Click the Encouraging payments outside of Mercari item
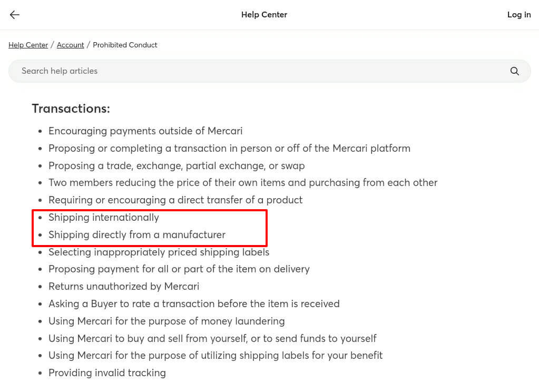 coord(145,131)
